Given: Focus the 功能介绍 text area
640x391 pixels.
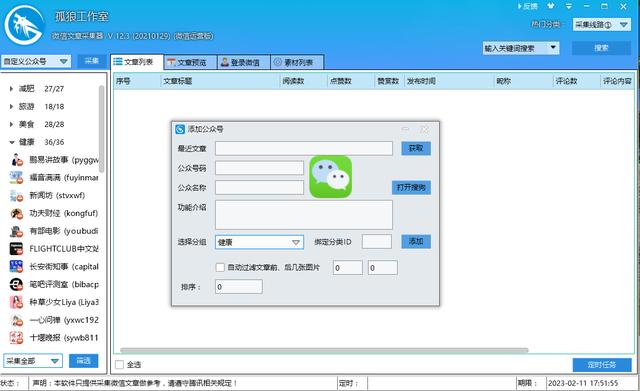Looking at the screenshot, I should pos(304,215).
